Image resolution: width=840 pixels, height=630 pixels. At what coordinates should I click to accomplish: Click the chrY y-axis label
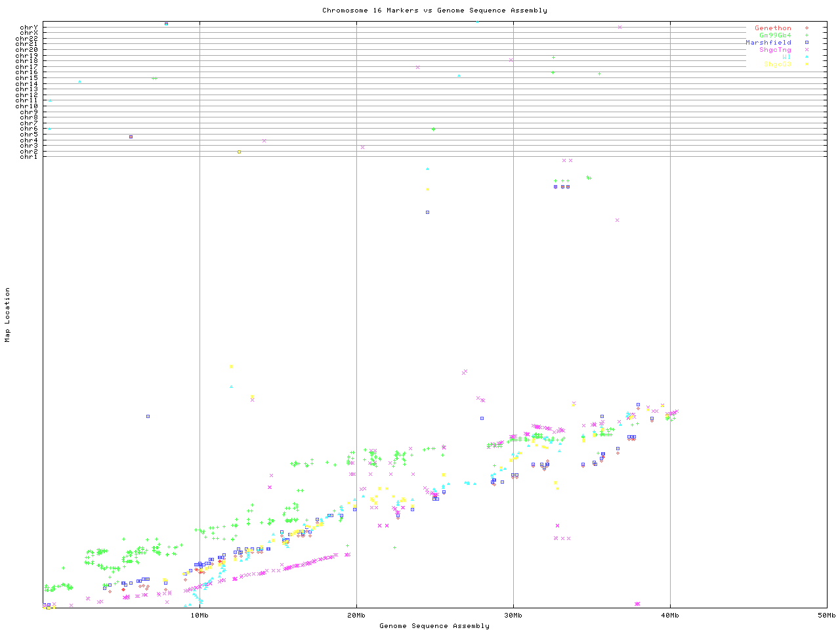[x=29, y=28]
